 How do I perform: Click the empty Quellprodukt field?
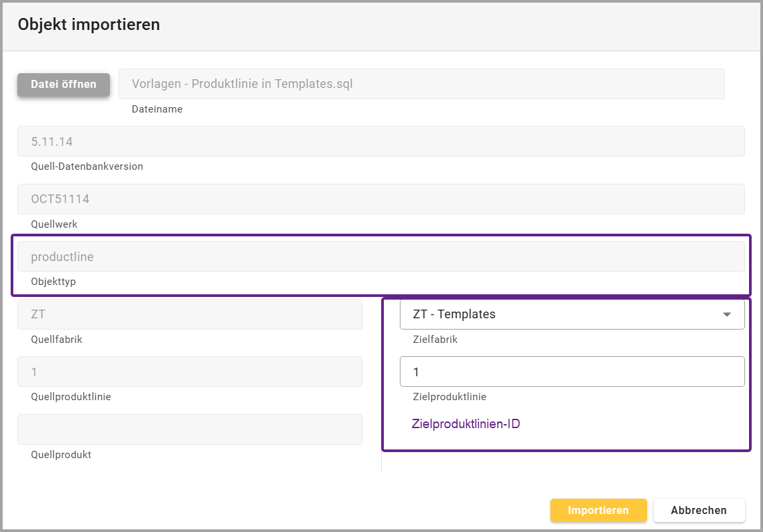(189, 429)
